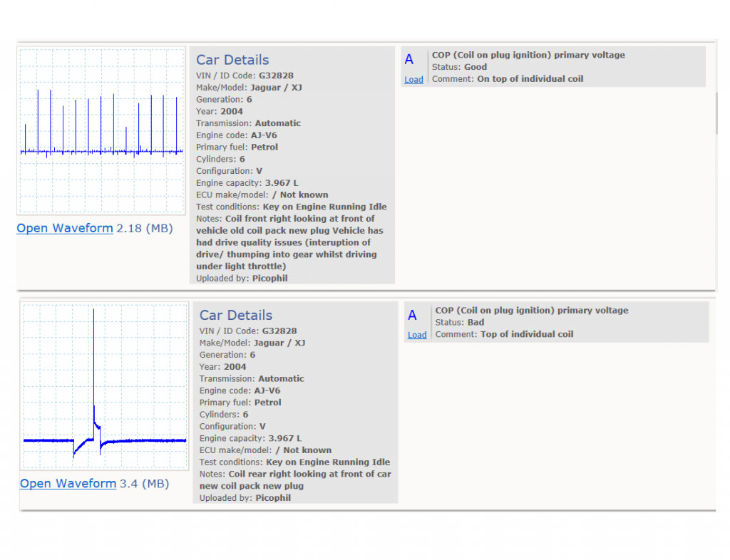Screen dimensions: 730x560
Task: Select 'Comment: On top of individual coil'
Action: (508, 79)
